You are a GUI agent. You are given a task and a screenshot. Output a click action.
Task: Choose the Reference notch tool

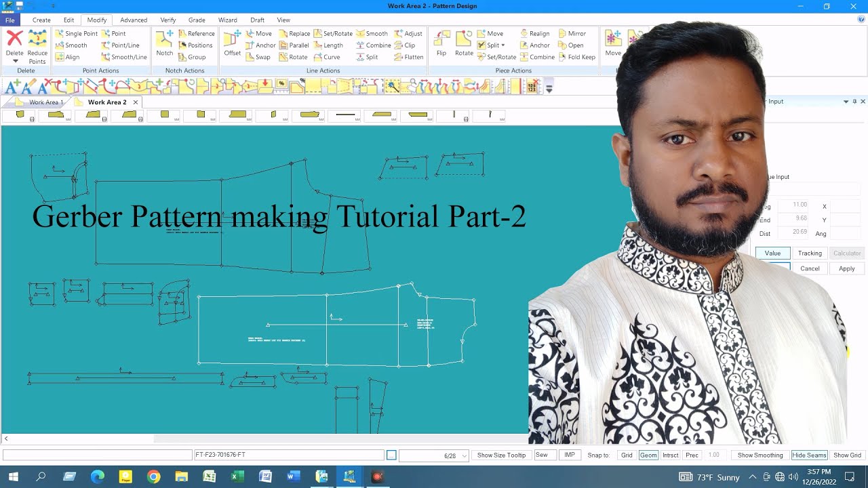pyautogui.click(x=195, y=33)
